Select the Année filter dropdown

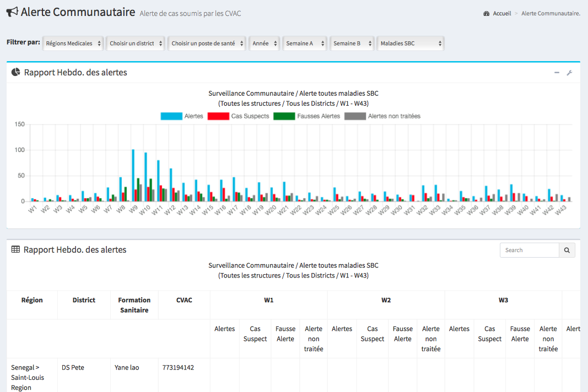coord(265,43)
